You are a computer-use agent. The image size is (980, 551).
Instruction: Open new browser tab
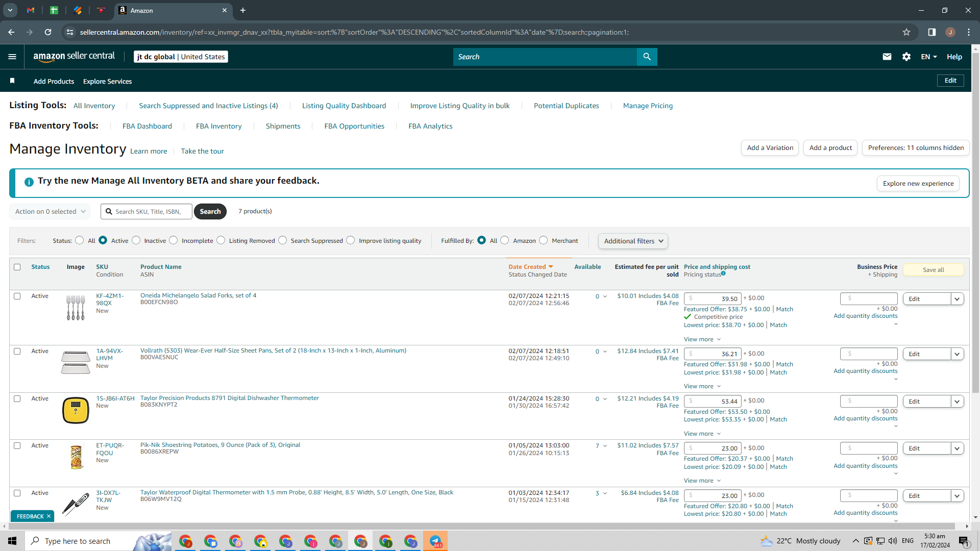[243, 10]
